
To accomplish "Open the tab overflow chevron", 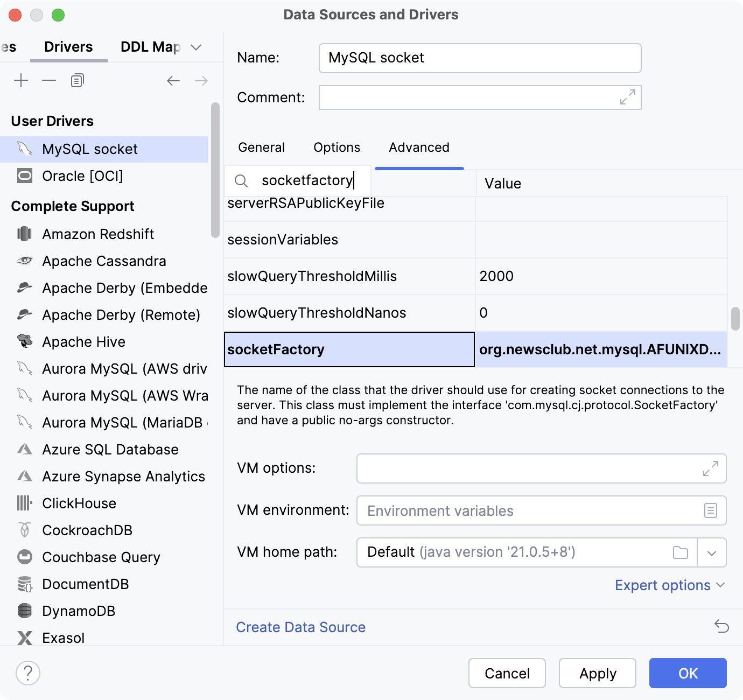I will point(196,47).
